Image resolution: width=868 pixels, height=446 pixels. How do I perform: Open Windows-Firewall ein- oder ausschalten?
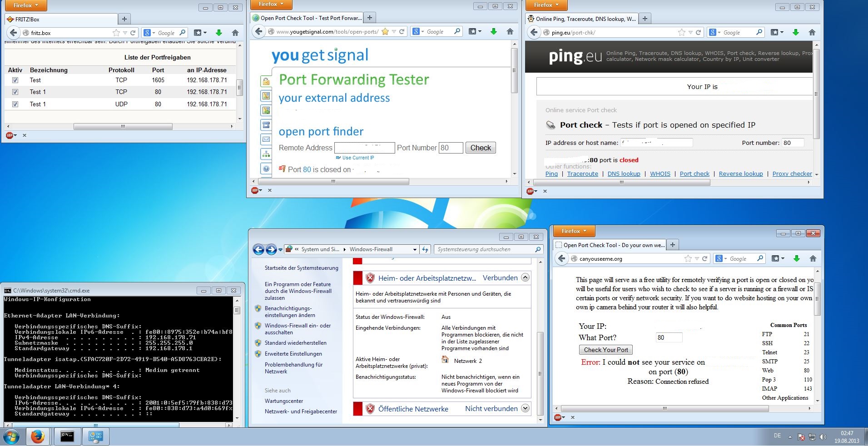click(298, 329)
